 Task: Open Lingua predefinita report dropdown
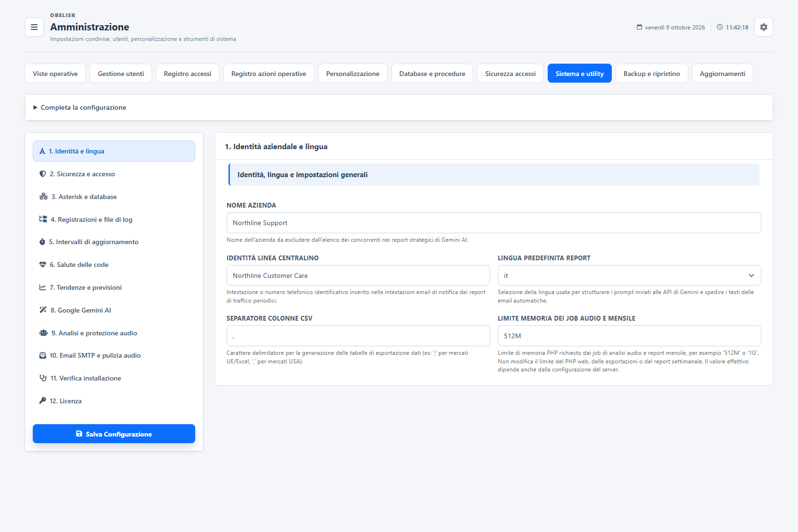point(629,275)
